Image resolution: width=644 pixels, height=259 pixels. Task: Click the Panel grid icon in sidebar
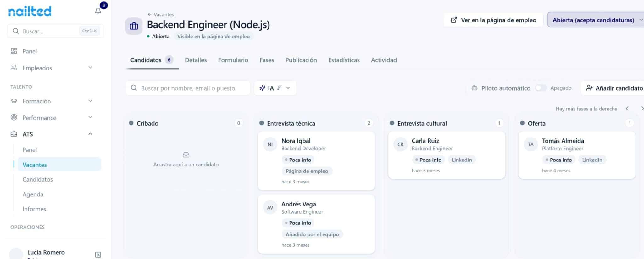(x=14, y=51)
